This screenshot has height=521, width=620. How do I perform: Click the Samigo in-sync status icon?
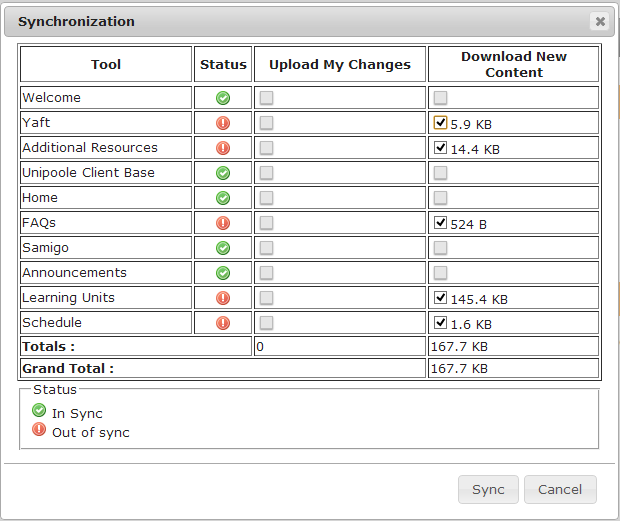223,248
